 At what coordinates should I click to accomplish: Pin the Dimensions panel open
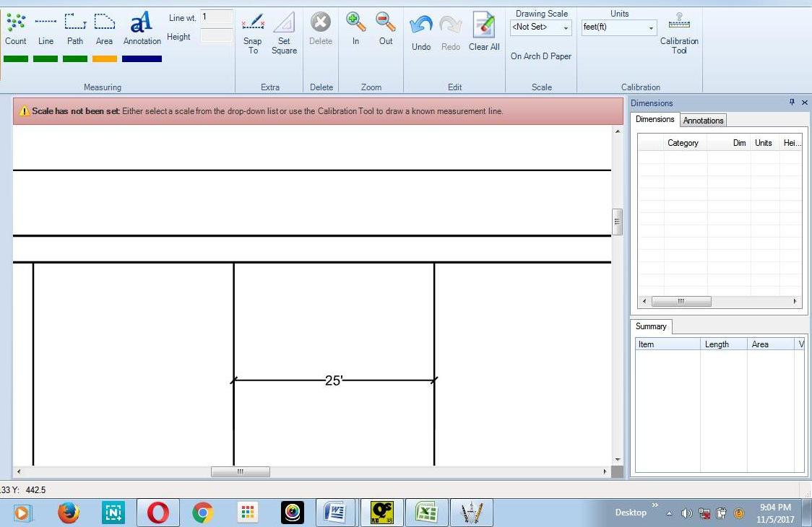tap(792, 103)
